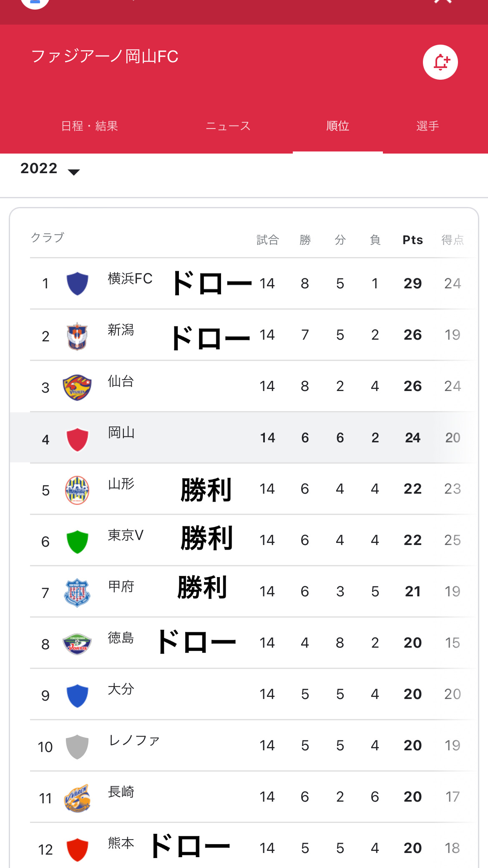Tap the 得点 column header
Screen dimensions: 488x868
tap(453, 240)
